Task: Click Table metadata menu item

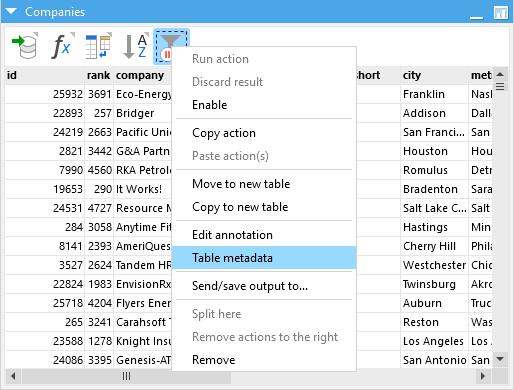Action: coord(264,258)
